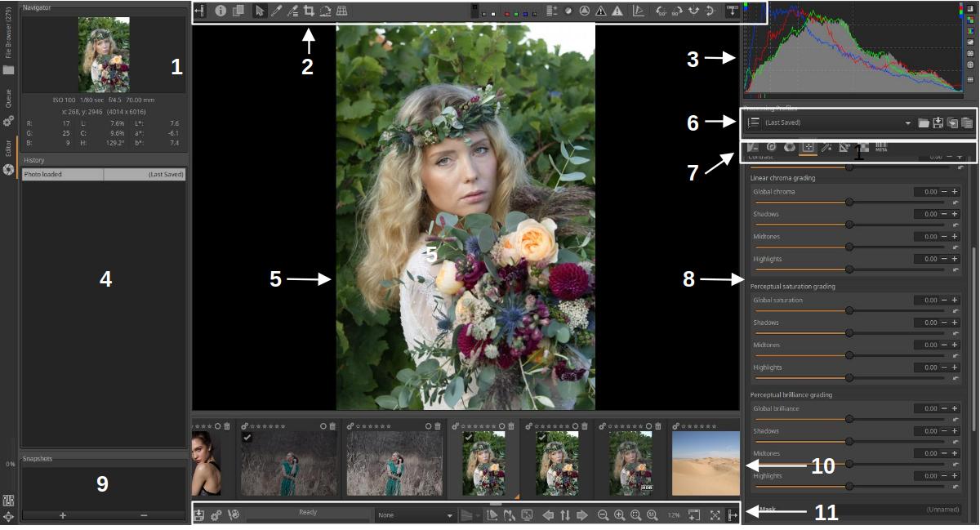Image resolution: width=980 pixels, height=530 pixels.
Task: Increase Global chroma with the plus button
Action: click(955, 192)
